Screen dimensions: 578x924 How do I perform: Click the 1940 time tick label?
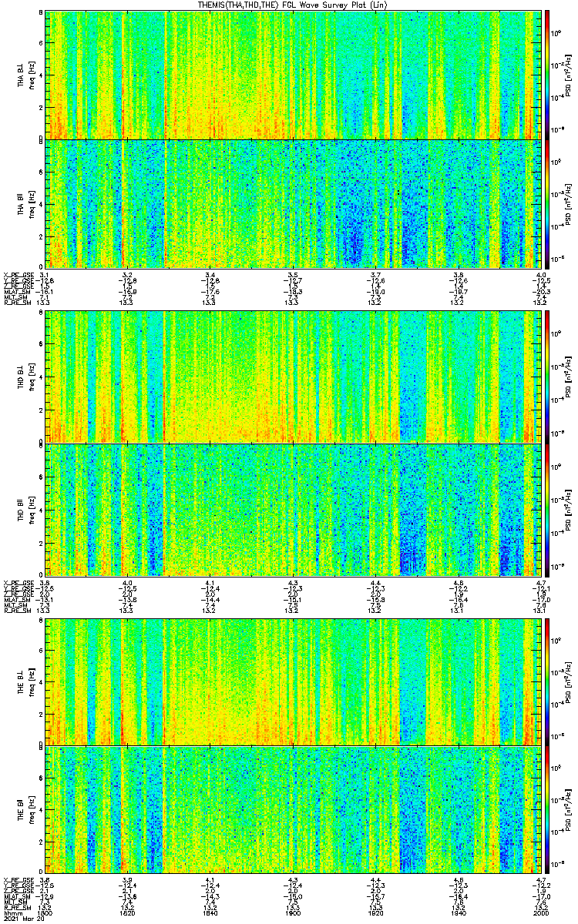(459, 914)
